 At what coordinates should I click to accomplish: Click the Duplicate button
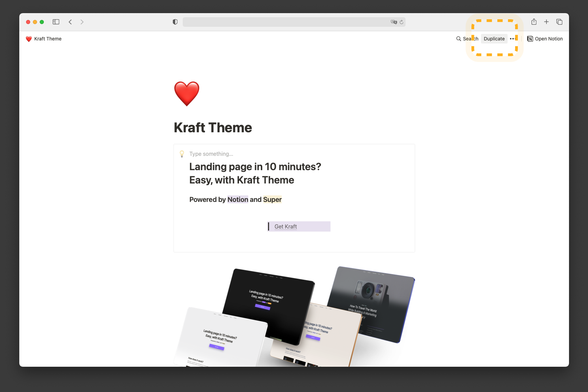coord(494,39)
